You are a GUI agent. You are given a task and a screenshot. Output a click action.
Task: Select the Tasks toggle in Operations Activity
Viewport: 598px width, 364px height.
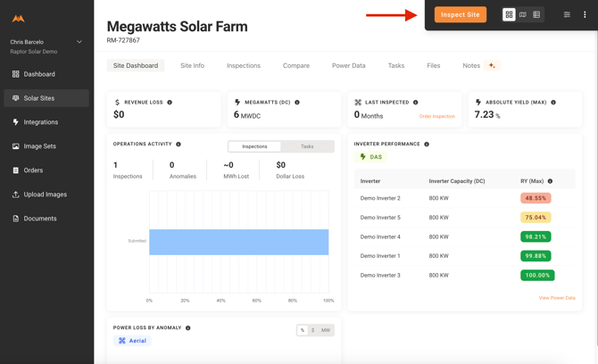click(x=307, y=146)
